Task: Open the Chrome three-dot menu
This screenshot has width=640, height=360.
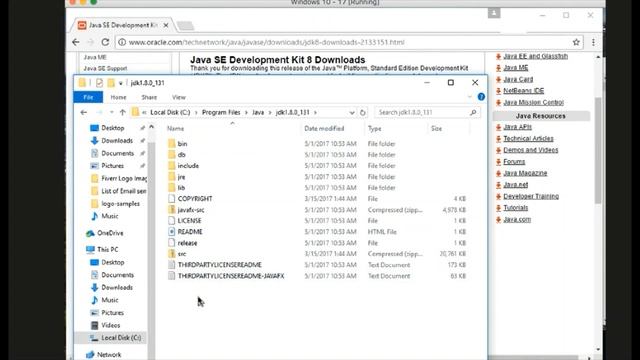Action: coord(593,42)
